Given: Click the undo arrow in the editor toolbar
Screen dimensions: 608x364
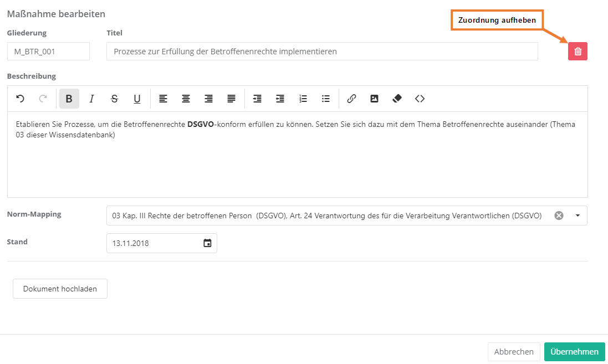Looking at the screenshot, I should point(21,99).
